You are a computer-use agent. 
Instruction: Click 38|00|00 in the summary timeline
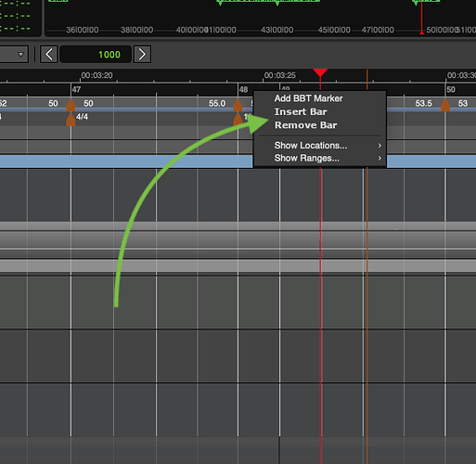tap(136, 30)
